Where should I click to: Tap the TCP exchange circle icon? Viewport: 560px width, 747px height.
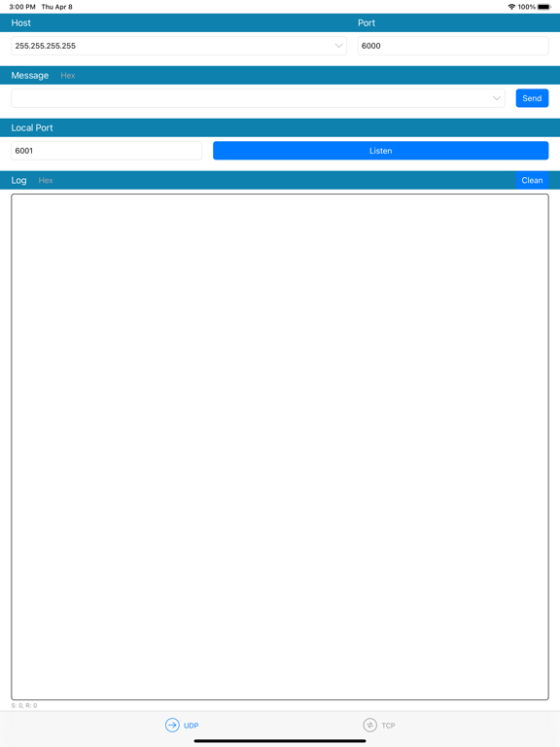[x=369, y=725]
